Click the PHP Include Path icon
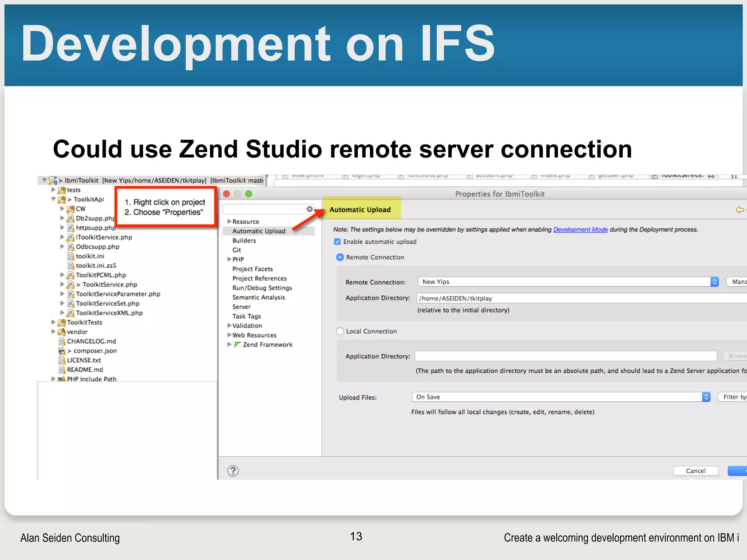Screen dimensions: 747x560 pos(61,379)
